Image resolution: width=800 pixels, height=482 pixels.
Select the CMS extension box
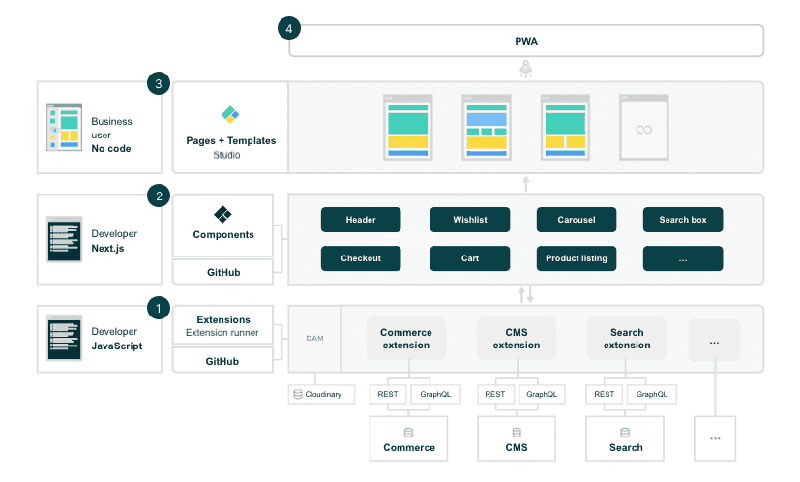(516, 339)
